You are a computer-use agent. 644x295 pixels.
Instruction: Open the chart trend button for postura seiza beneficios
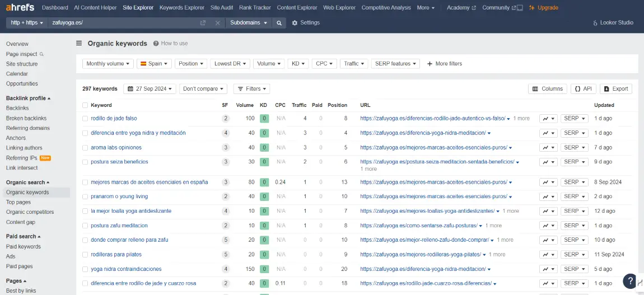(x=548, y=162)
